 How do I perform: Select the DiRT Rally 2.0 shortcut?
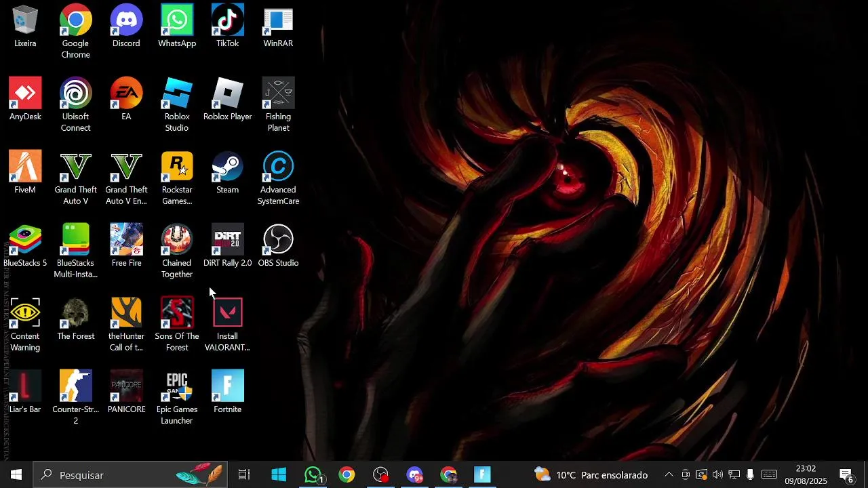227,246
